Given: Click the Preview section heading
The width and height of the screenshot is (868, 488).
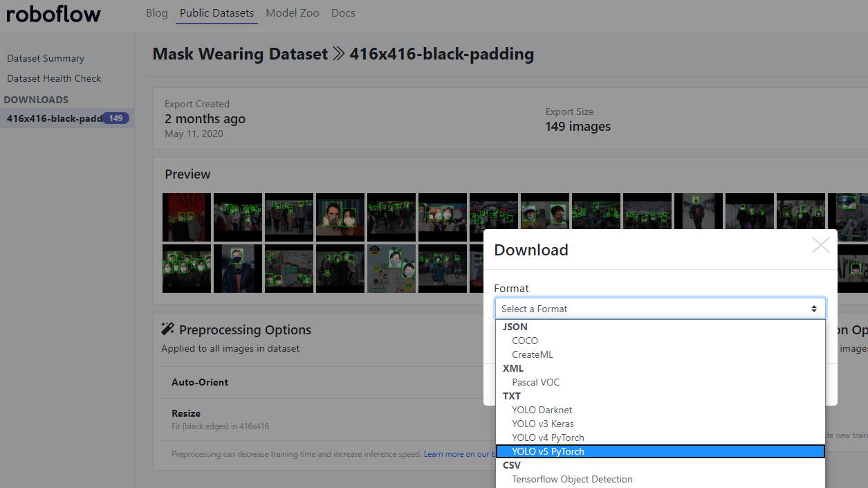Looking at the screenshot, I should 187,174.
